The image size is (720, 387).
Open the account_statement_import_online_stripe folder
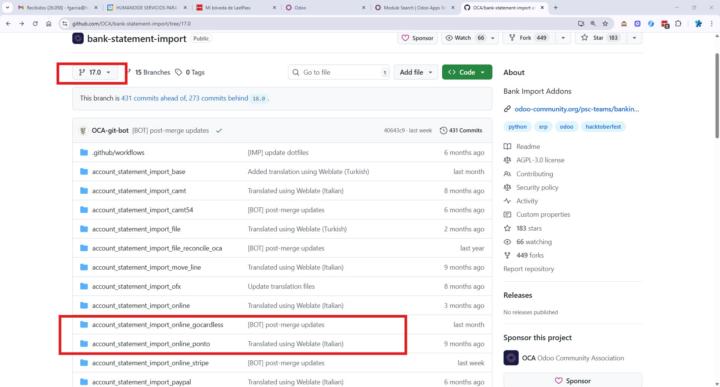coord(150,363)
